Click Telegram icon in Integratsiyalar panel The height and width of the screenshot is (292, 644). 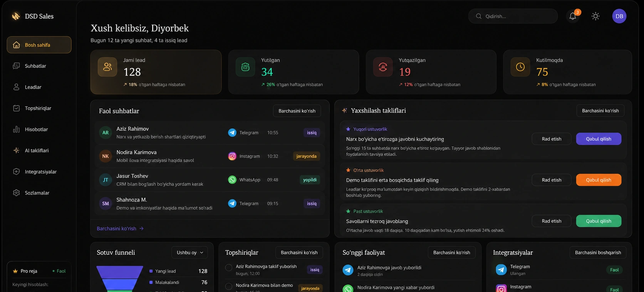[501, 270]
